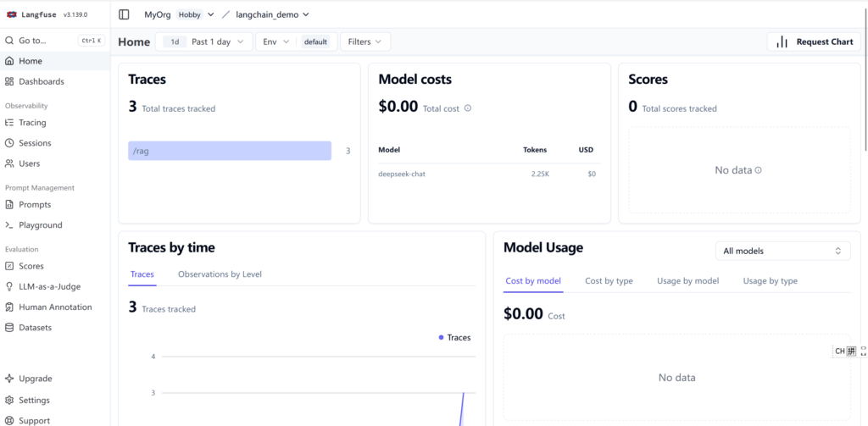Switch to Observations by Level tab
The image size is (868, 426).
(220, 274)
